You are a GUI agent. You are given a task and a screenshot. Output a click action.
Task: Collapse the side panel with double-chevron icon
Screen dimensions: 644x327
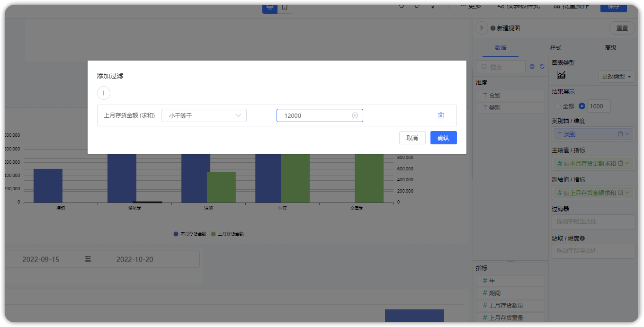coord(482,28)
